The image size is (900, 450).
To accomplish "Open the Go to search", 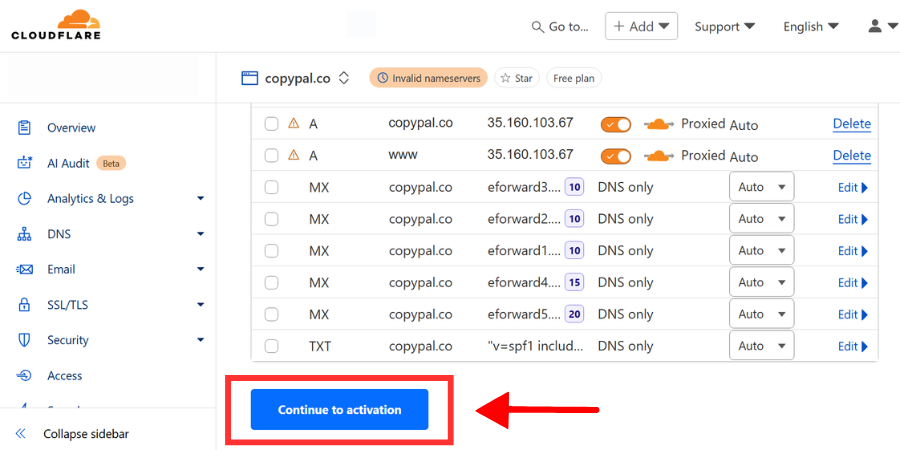I will (560, 26).
